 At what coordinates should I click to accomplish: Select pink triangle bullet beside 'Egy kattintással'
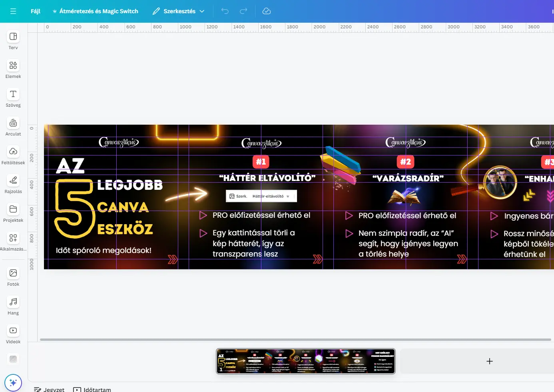coord(203,233)
